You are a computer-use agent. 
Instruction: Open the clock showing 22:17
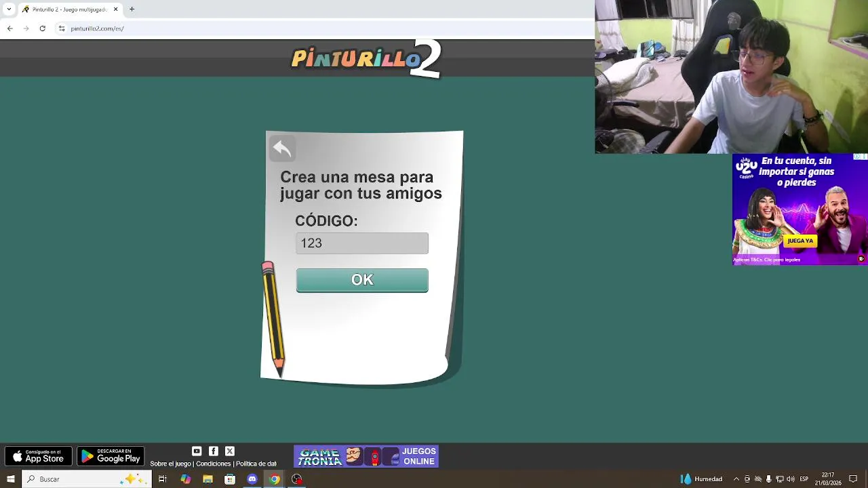828,479
